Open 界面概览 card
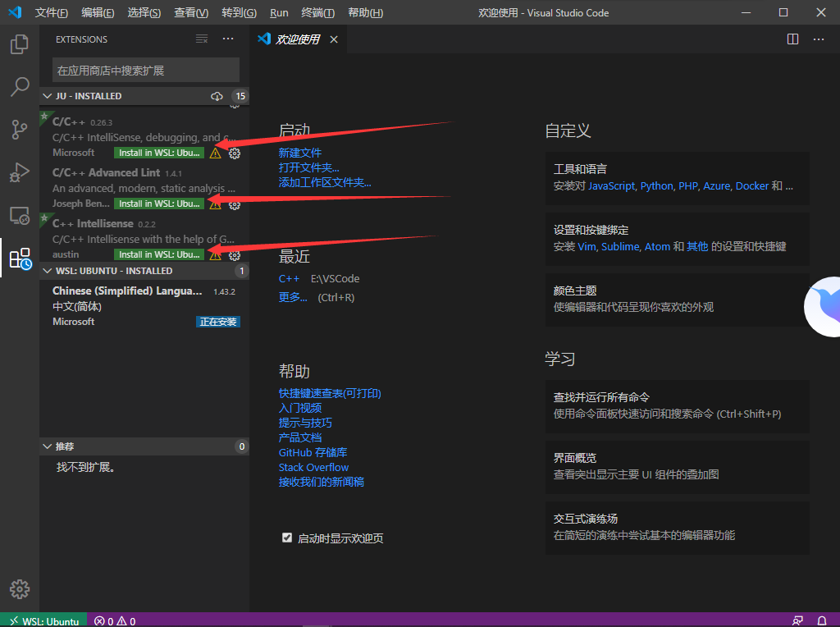The width and height of the screenshot is (840, 627). pyautogui.click(x=677, y=467)
